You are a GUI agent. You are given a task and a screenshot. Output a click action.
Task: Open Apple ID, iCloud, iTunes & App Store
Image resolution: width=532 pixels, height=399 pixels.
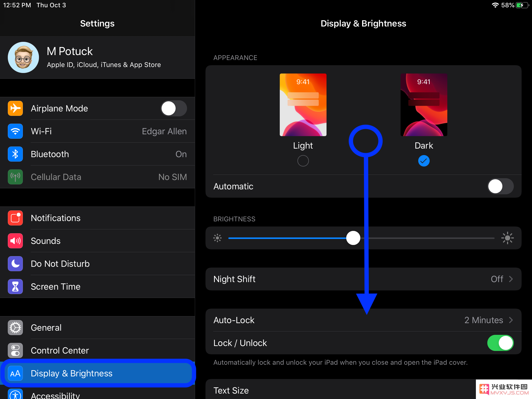(x=97, y=57)
